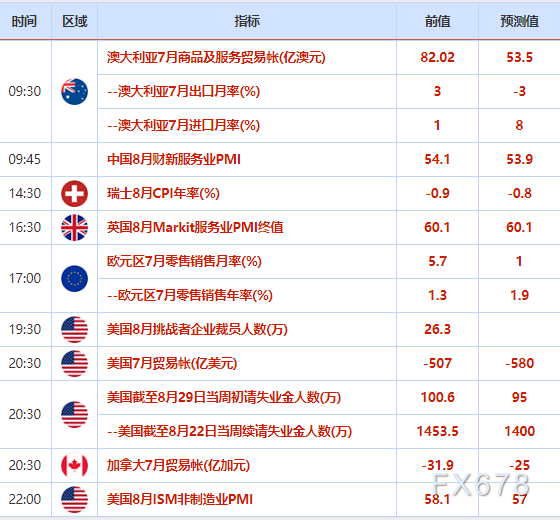Select the 指标 column header

click(247, 21)
